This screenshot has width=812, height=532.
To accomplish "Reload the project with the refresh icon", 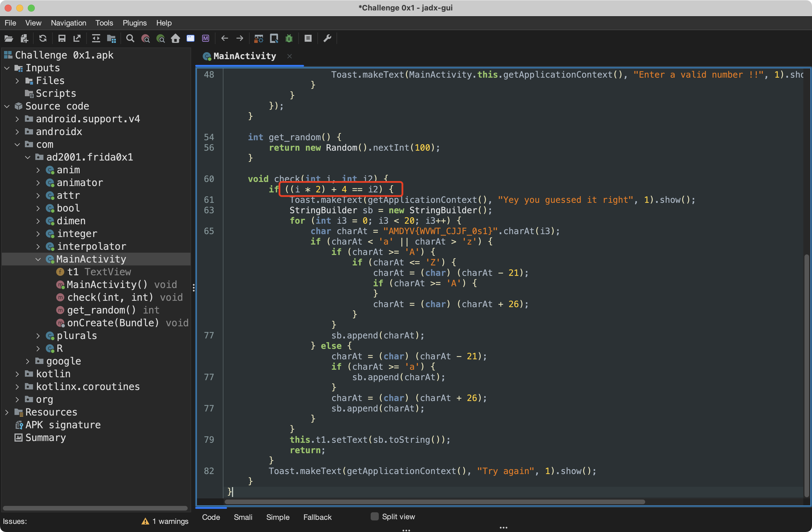I will point(43,38).
